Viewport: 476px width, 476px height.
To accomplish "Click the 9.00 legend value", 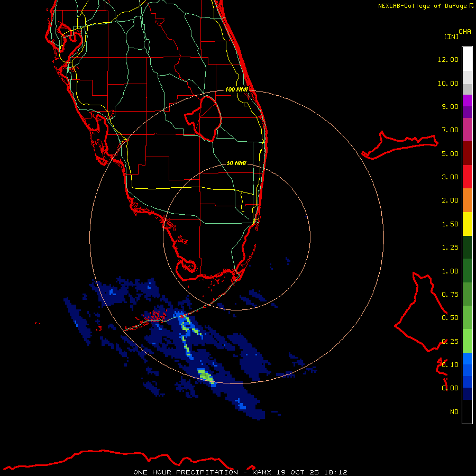I will (450, 106).
